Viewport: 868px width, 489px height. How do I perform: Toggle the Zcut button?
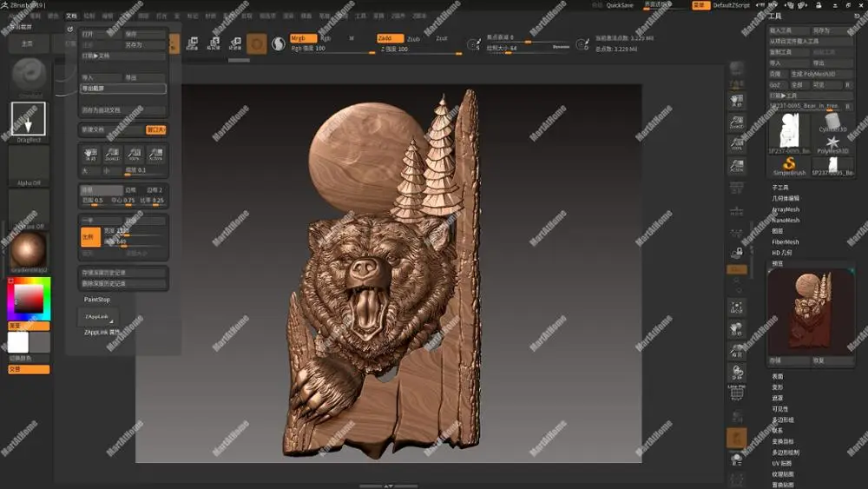pyautogui.click(x=441, y=38)
